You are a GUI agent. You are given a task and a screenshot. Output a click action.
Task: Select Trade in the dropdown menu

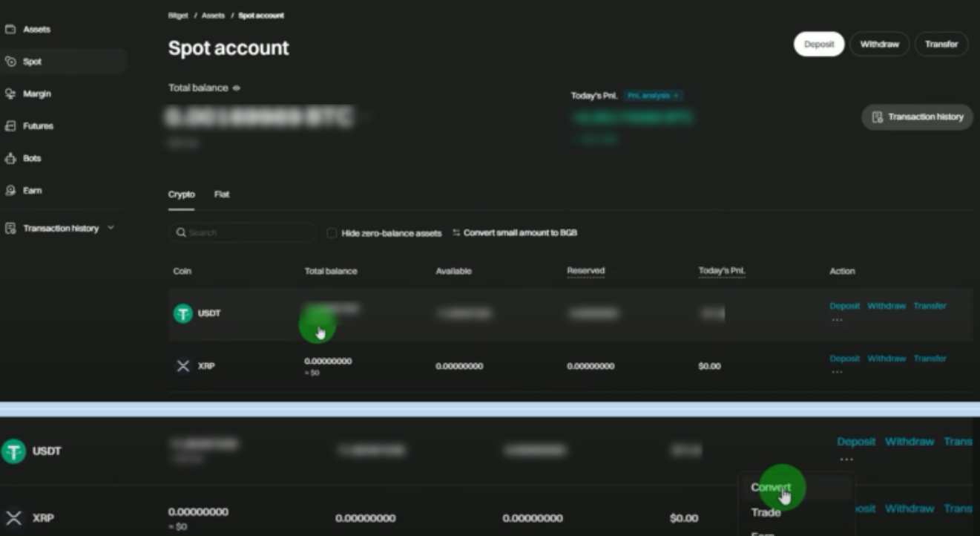click(x=766, y=512)
